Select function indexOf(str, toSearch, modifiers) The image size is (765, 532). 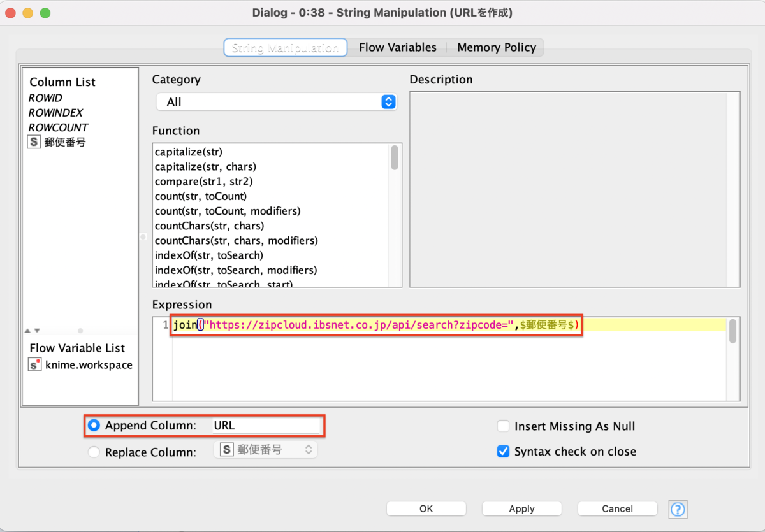pyautogui.click(x=236, y=270)
